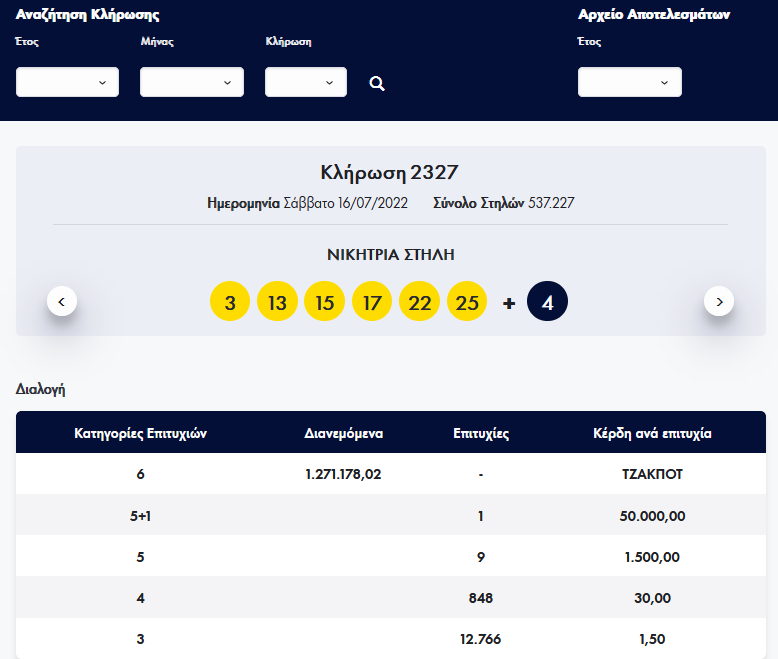Go to next draw with right arrow

719,301
